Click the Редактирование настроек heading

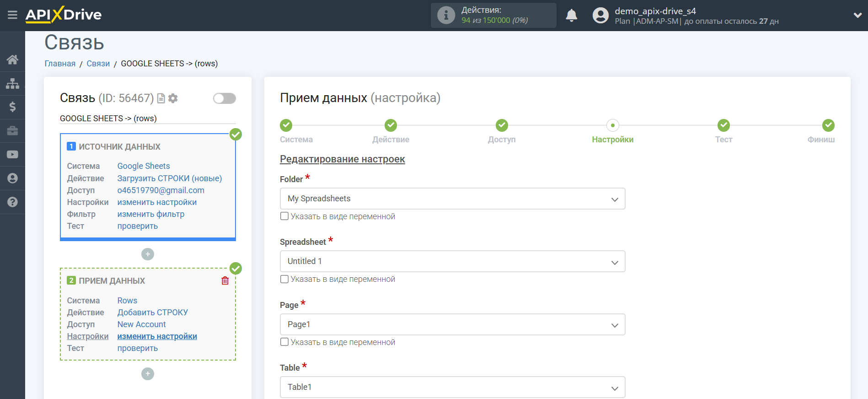(x=343, y=159)
